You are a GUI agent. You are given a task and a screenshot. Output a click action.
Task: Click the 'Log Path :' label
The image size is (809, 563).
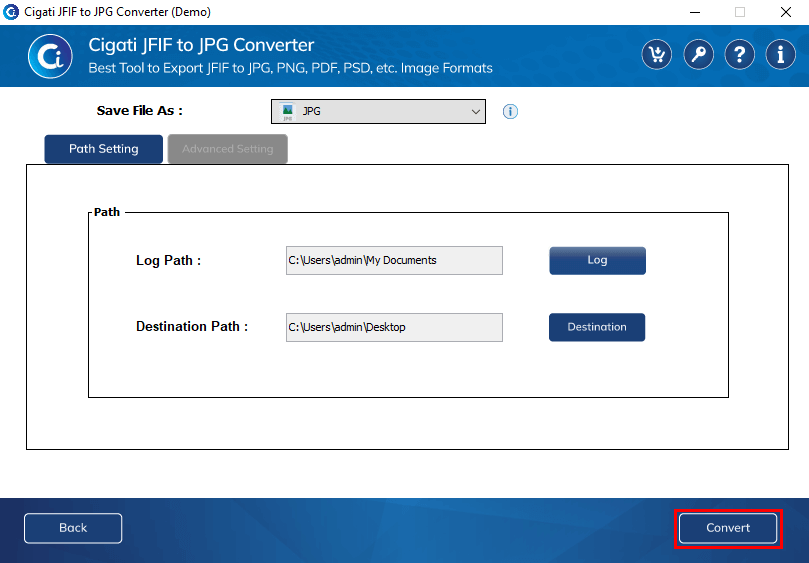tap(168, 261)
